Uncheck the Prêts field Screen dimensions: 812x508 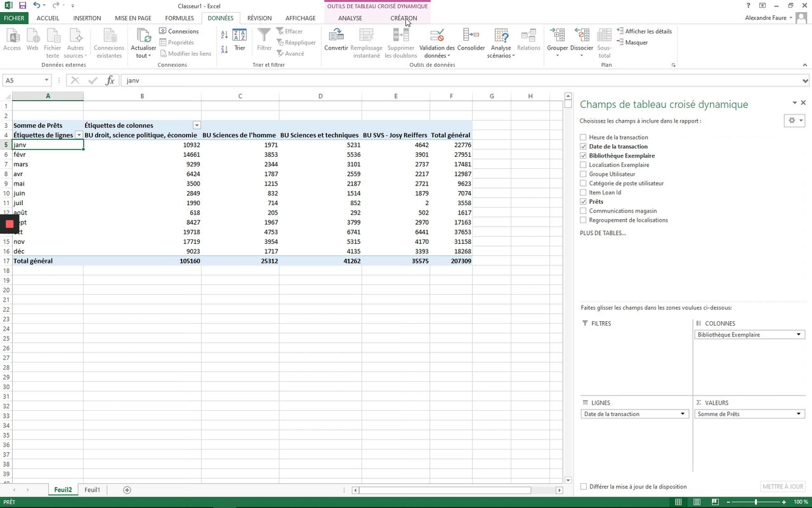point(583,202)
